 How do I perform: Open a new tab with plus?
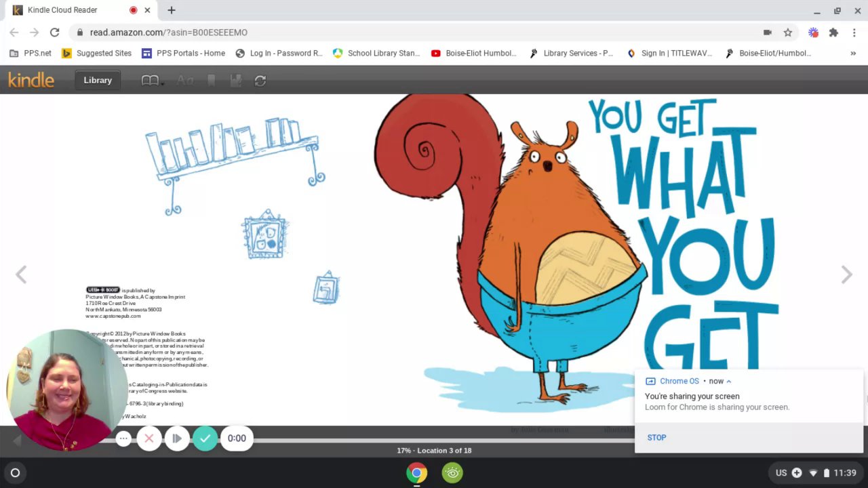pos(172,10)
